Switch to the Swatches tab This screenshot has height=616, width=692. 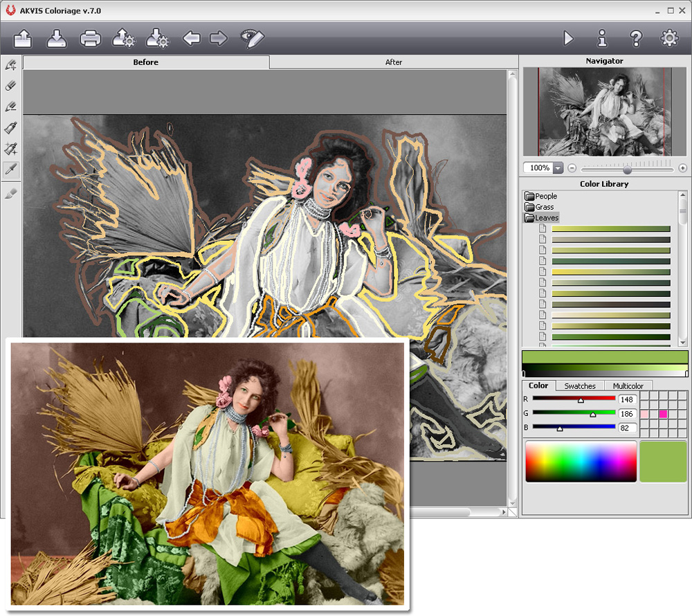579,386
